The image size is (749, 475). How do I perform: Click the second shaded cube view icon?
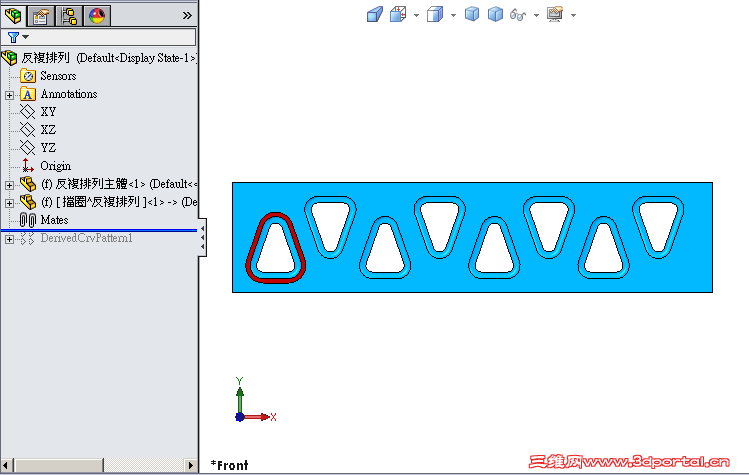click(x=495, y=14)
